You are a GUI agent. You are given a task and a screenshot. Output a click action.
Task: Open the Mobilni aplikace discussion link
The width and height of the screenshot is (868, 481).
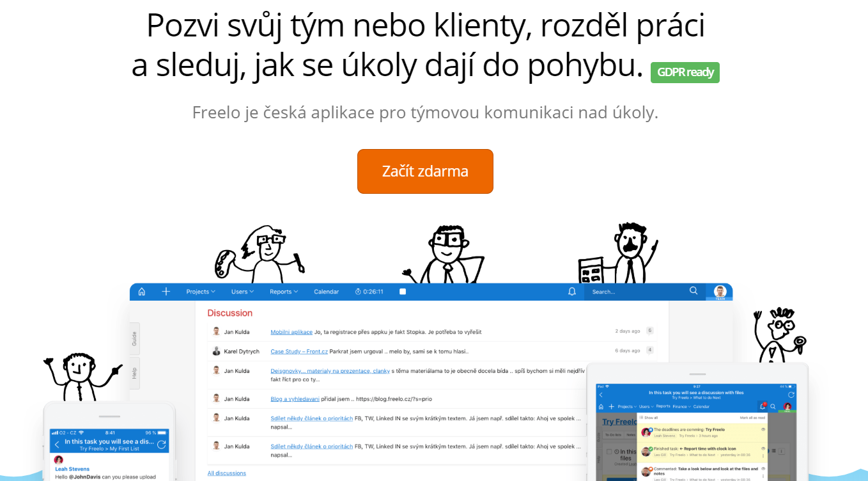[x=291, y=331]
